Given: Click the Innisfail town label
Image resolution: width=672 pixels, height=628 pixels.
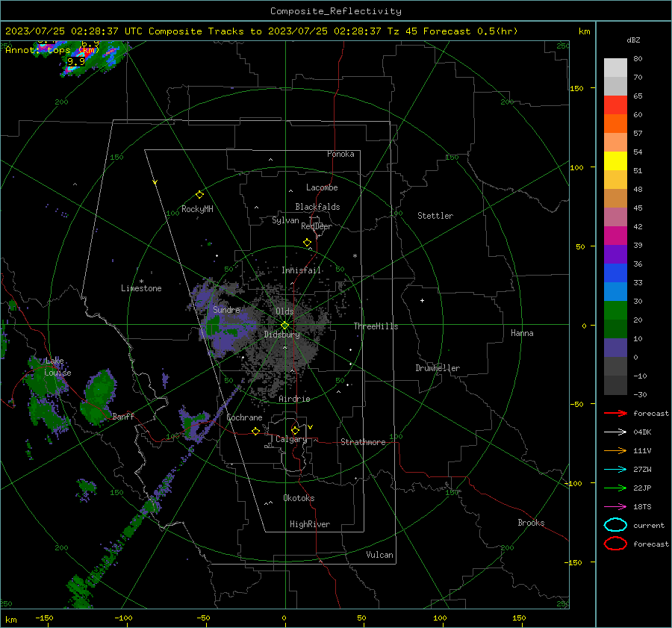Looking at the screenshot, I should point(302,270).
